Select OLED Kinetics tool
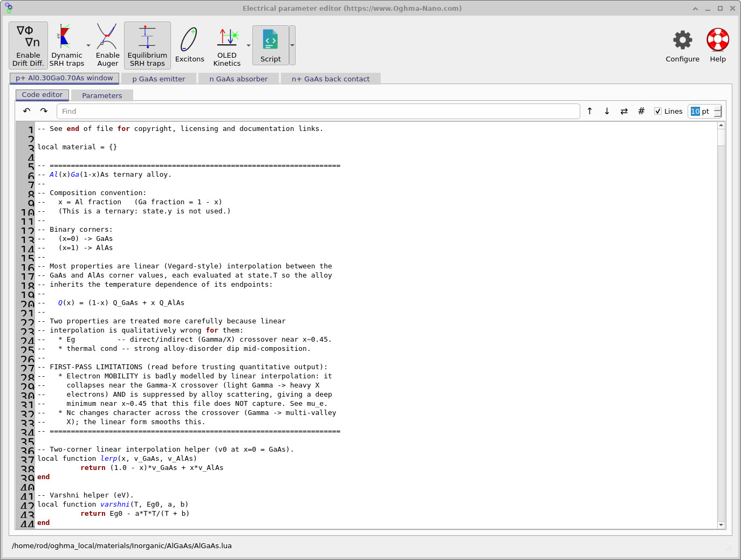 click(227, 45)
